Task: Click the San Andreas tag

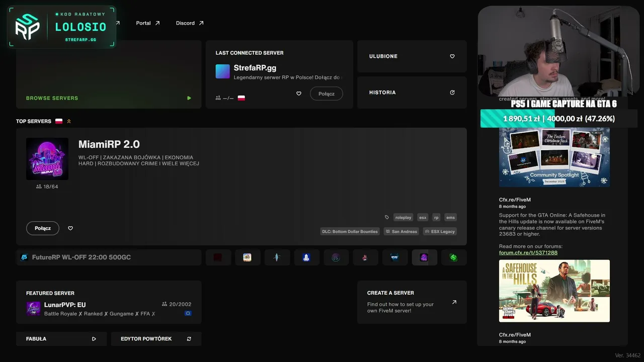Action: coord(401,231)
